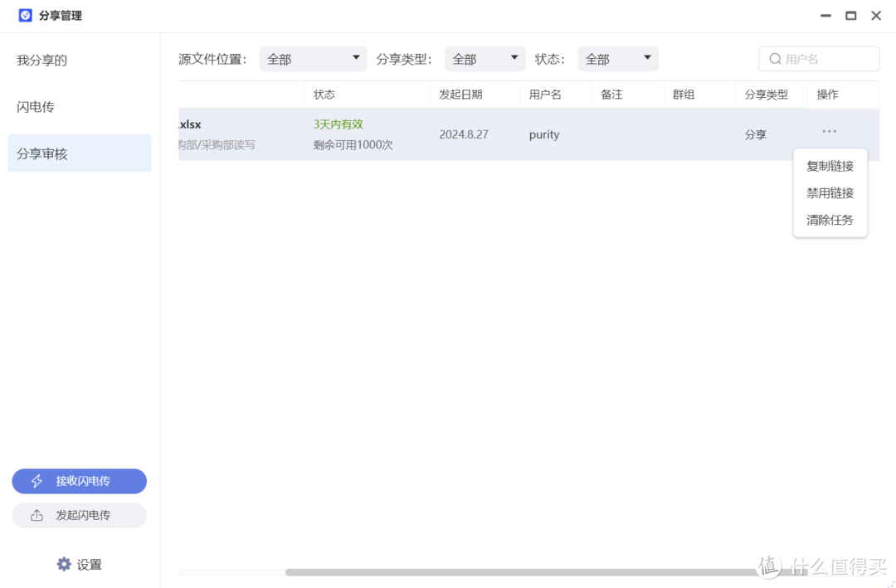The height and width of the screenshot is (588, 896).
Task: Click 禁用链接 to disable the link
Action: click(830, 192)
